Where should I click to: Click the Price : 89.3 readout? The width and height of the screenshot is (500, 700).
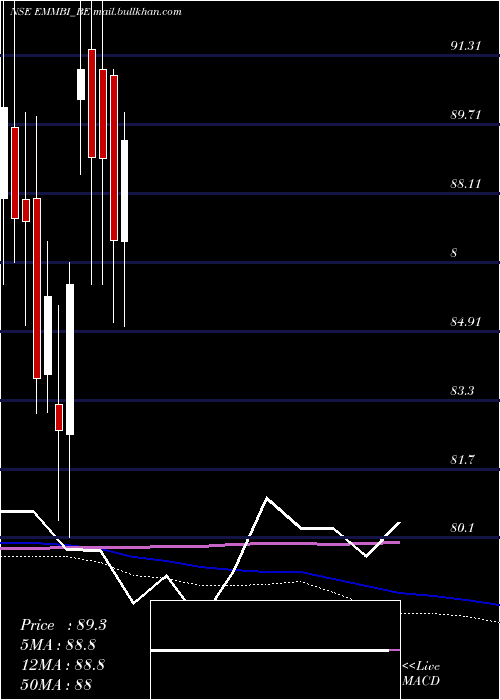[x=63, y=625]
